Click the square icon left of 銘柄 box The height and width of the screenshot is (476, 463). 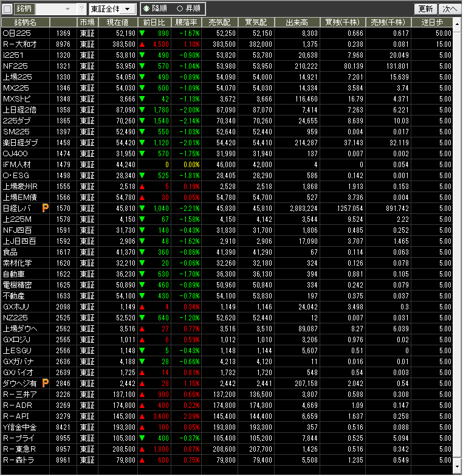point(7,9)
